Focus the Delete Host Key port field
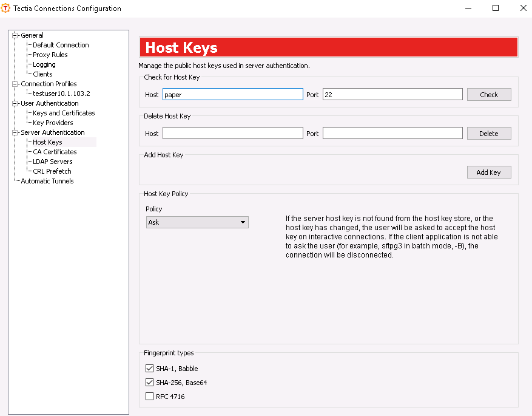This screenshot has width=532, height=416. tap(392, 133)
